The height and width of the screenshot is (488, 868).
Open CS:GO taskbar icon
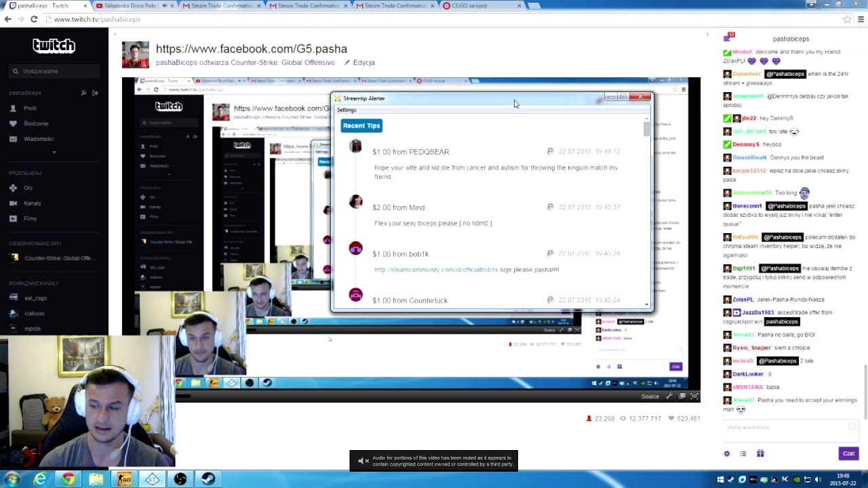pos(123,479)
